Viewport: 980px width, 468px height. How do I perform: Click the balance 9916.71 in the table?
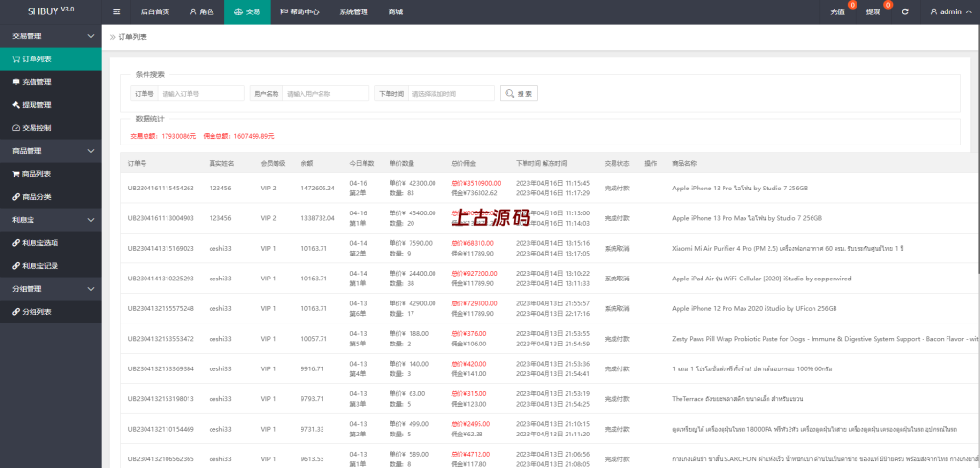coord(312,368)
